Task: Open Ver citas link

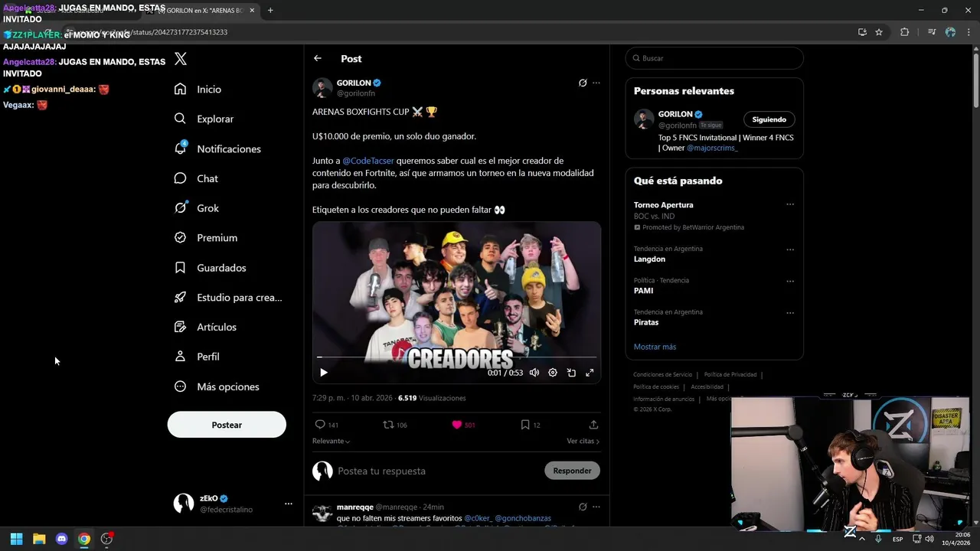Action: coord(583,442)
